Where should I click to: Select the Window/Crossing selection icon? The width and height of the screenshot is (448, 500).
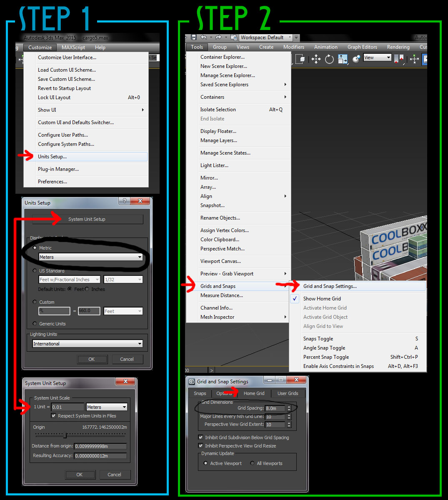[x=300, y=59]
